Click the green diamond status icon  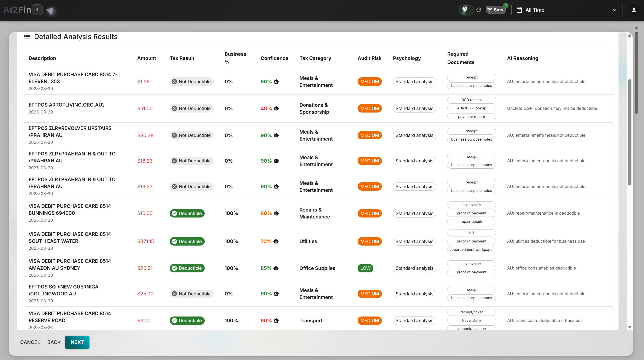click(x=465, y=10)
